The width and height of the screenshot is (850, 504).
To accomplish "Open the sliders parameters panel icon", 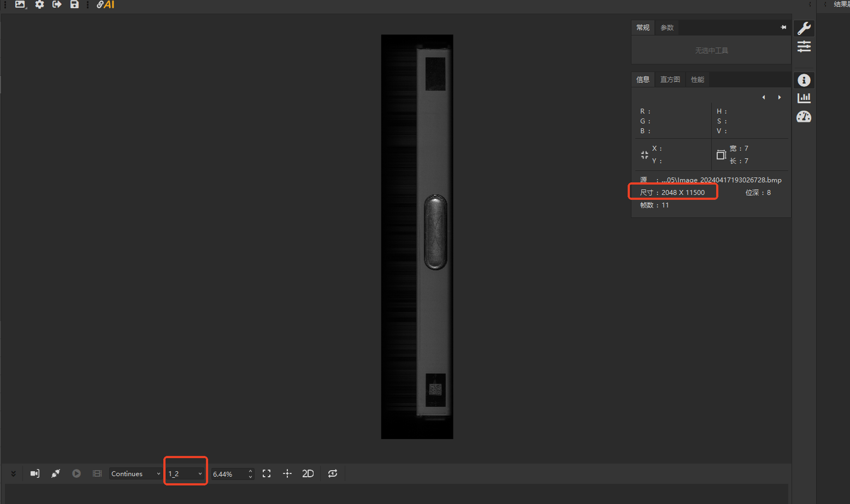I will pos(804,47).
